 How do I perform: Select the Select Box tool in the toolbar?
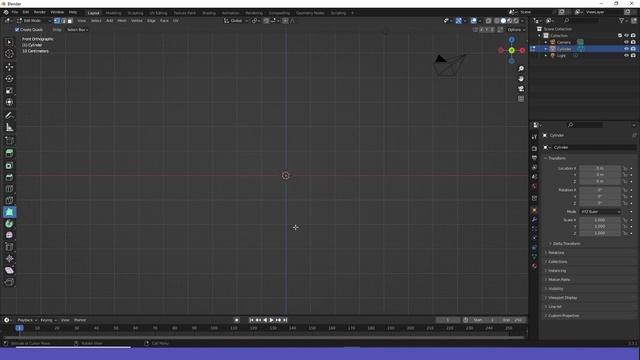click(x=9, y=42)
